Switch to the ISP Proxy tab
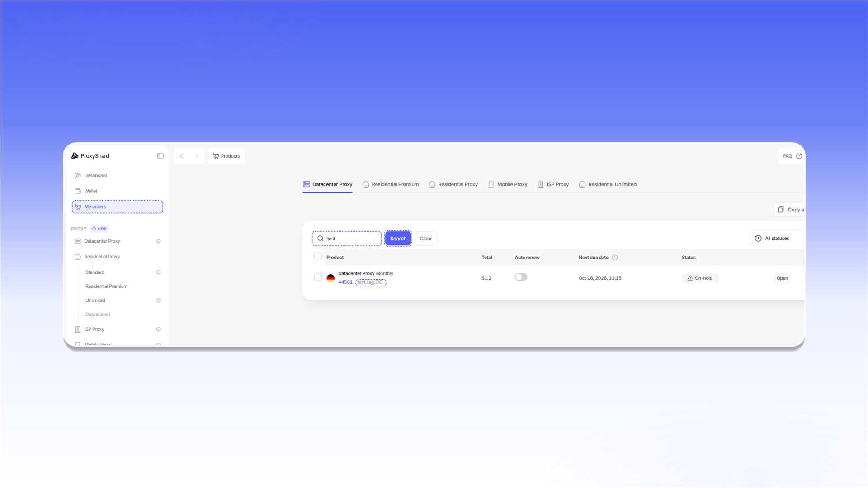The image size is (868, 488). [553, 184]
